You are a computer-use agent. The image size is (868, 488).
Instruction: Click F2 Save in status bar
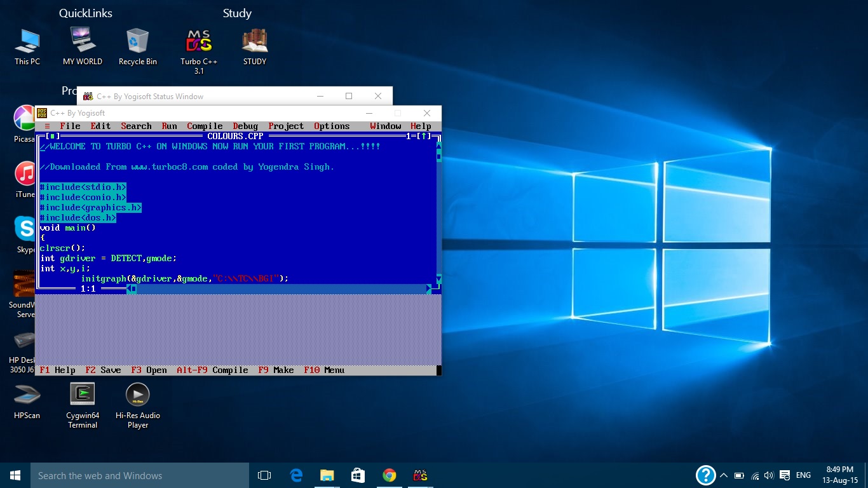click(x=103, y=370)
